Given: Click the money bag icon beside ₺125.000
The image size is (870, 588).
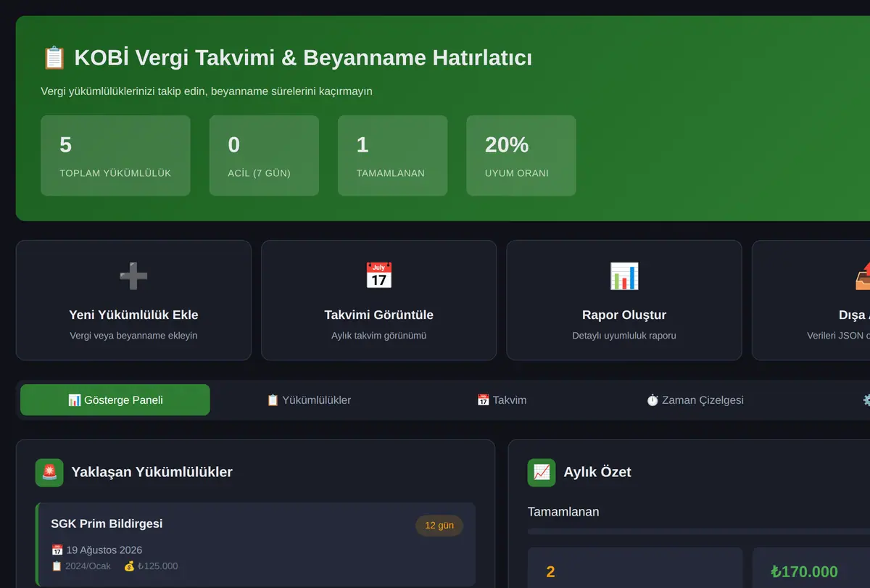Looking at the screenshot, I should 129,566.
